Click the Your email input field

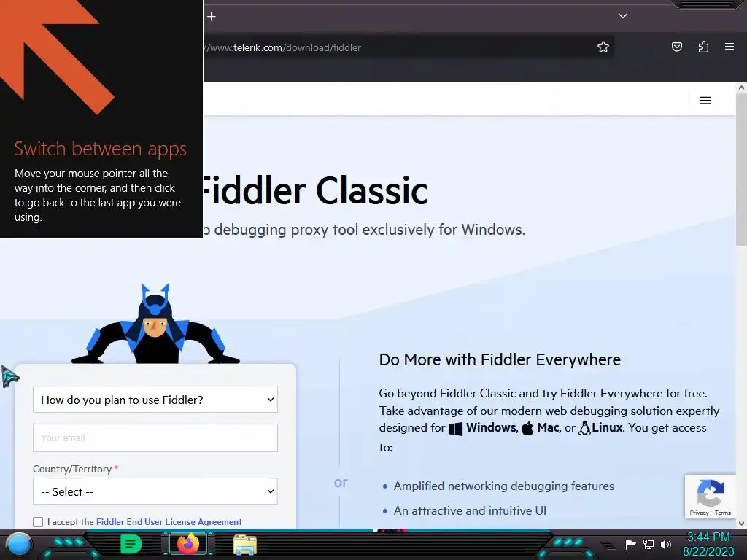click(155, 437)
